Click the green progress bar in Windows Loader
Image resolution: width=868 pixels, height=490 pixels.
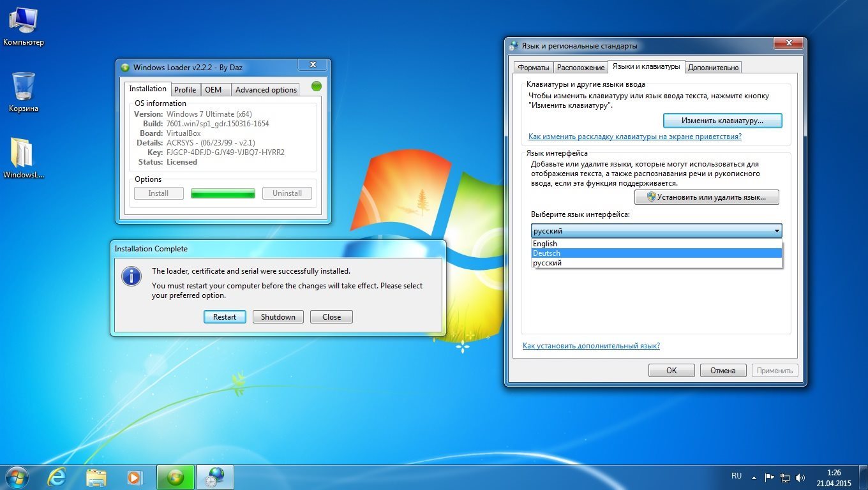(223, 193)
